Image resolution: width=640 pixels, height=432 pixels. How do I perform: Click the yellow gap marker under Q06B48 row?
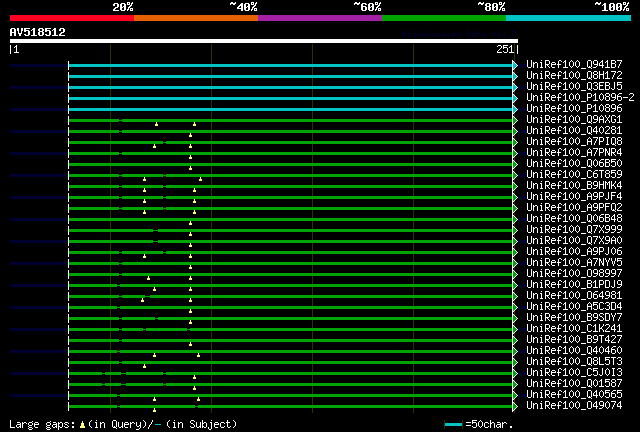[191, 223]
